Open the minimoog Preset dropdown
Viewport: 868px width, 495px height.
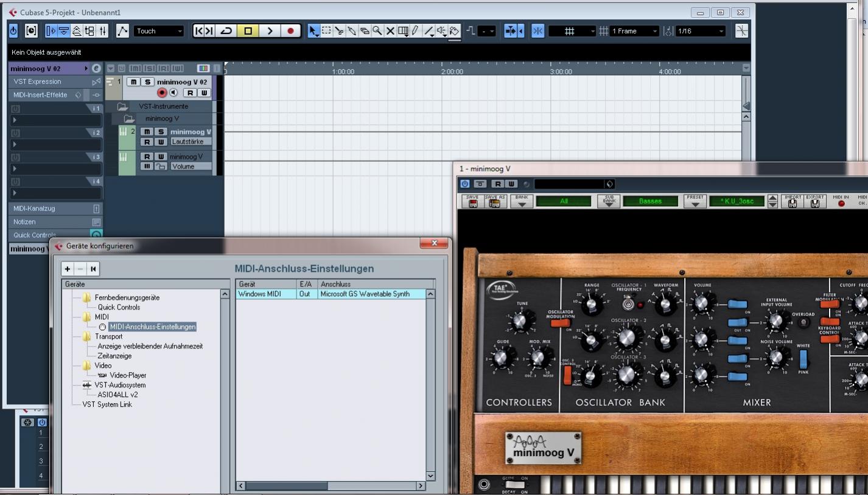point(695,201)
